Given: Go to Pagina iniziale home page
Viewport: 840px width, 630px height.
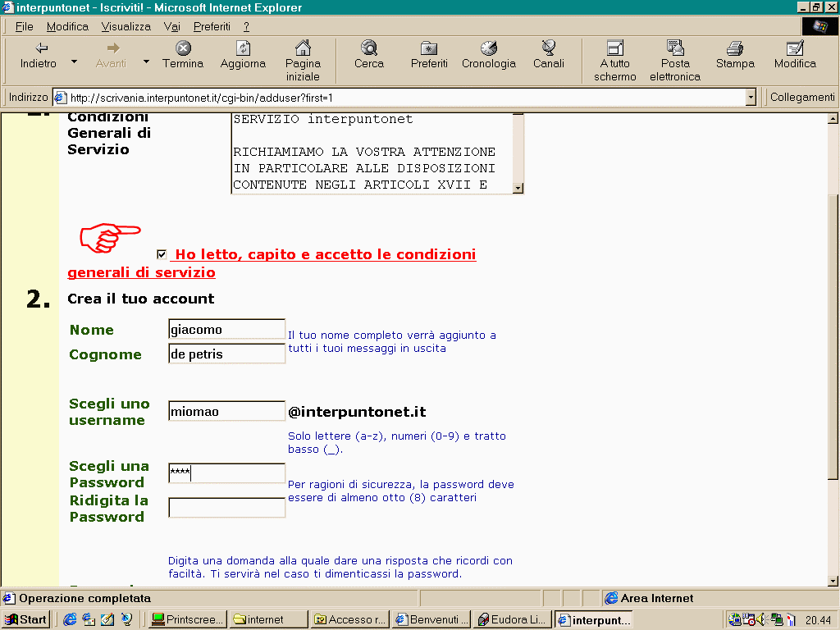Looking at the screenshot, I should [x=303, y=61].
